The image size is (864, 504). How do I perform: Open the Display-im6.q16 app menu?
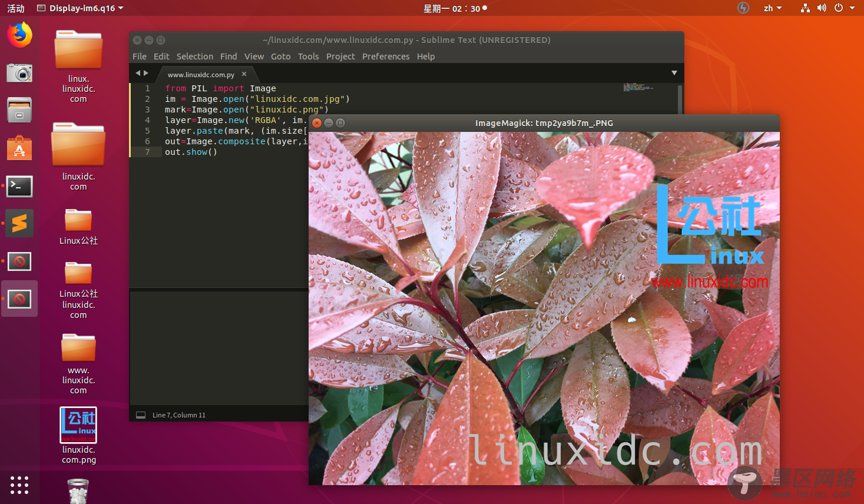pyautogui.click(x=80, y=8)
